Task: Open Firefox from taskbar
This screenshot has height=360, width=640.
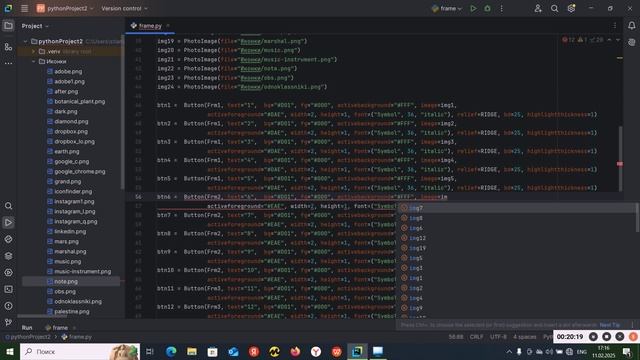Action: click(x=295, y=351)
